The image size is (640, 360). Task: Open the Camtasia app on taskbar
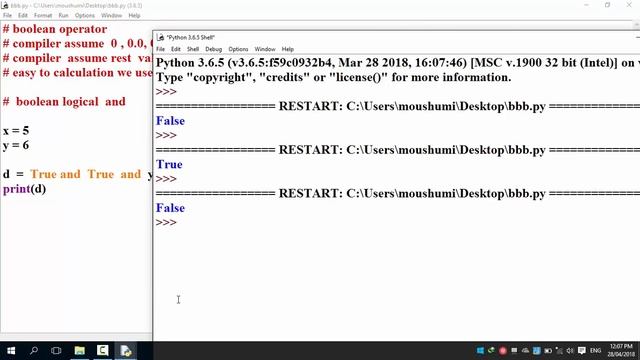[x=102, y=351]
